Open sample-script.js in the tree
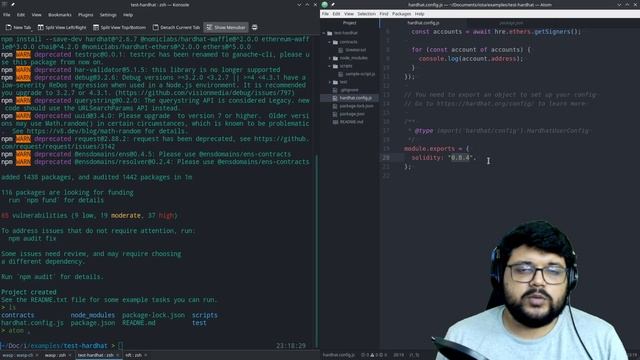 360,74
